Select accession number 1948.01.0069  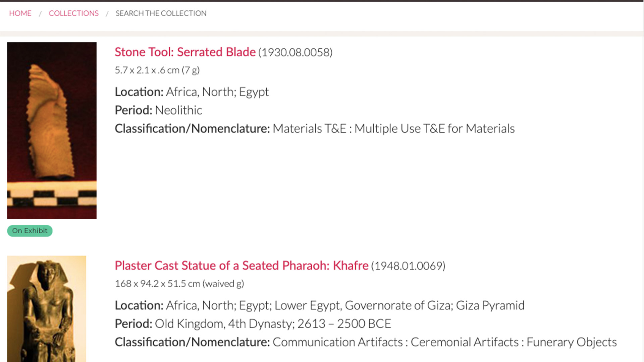[x=408, y=266]
